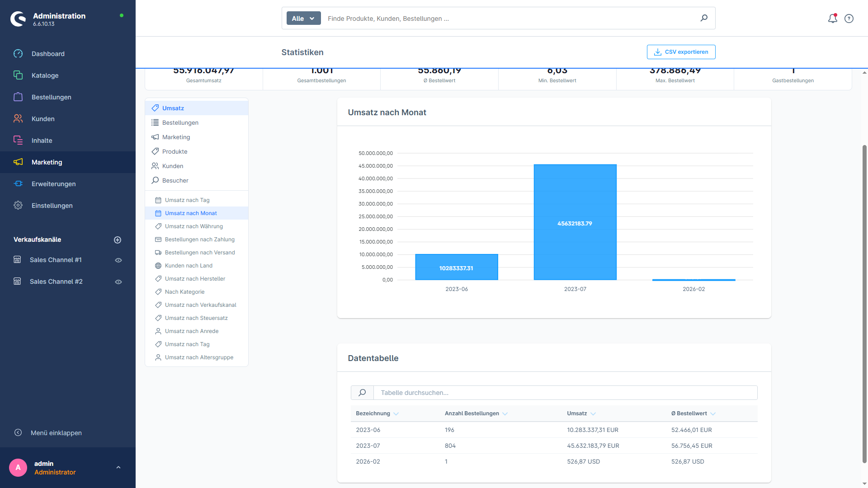Open the Erweiterungen plug icon
This screenshot has height=488, width=868.
coord(18,183)
